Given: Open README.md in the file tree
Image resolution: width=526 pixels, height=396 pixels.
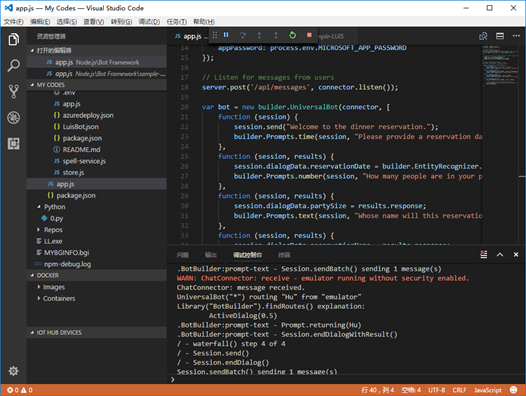Looking at the screenshot, I should [x=97, y=149].
